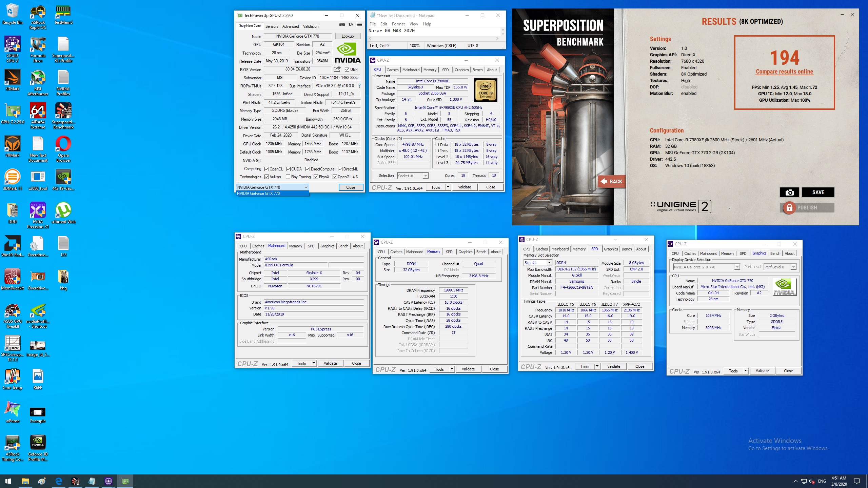Toggle OpenCL checkbox in GPU-Z
Screen dimensions: 868x488
coord(267,169)
